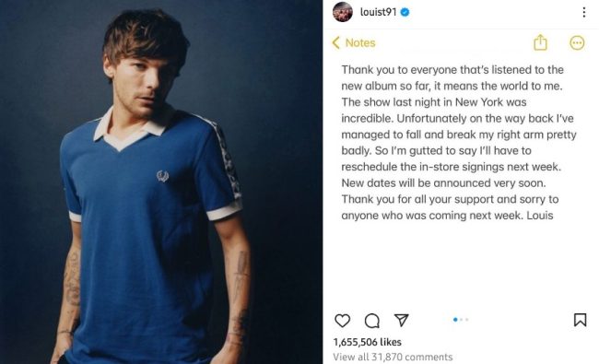Open the louist91 username link
Viewport: 599px width, 364px height.
click(x=378, y=12)
